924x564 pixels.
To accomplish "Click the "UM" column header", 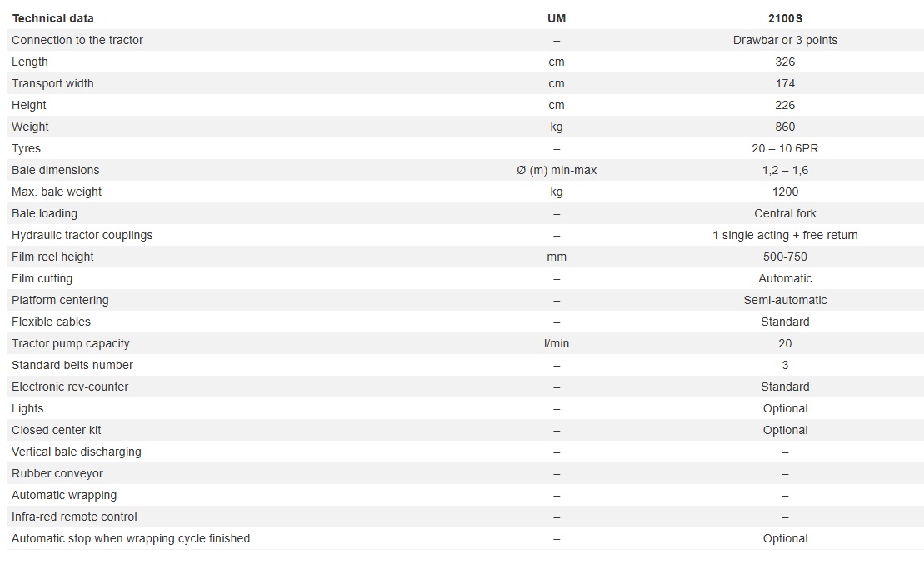I will [x=557, y=18].
